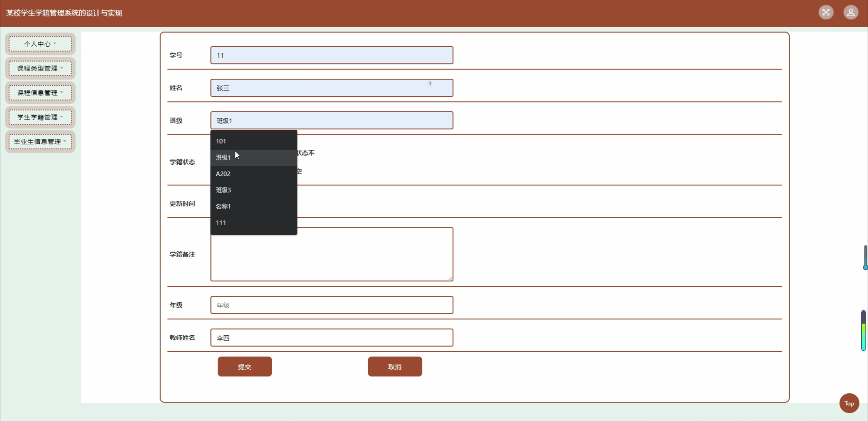Open the 毕业生信息管理 sidebar menu
This screenshot has height=421, width=868.
40,141
